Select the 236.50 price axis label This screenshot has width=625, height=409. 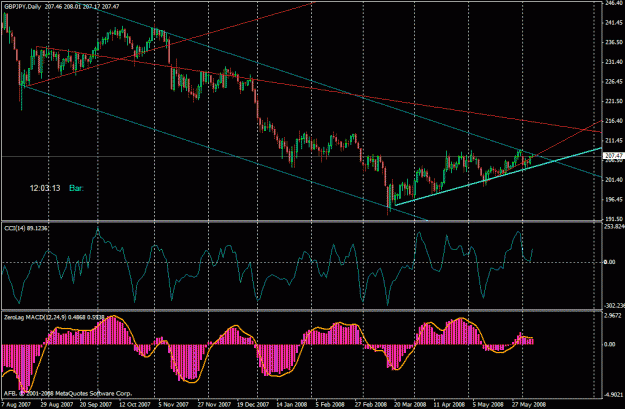[615, 42]
